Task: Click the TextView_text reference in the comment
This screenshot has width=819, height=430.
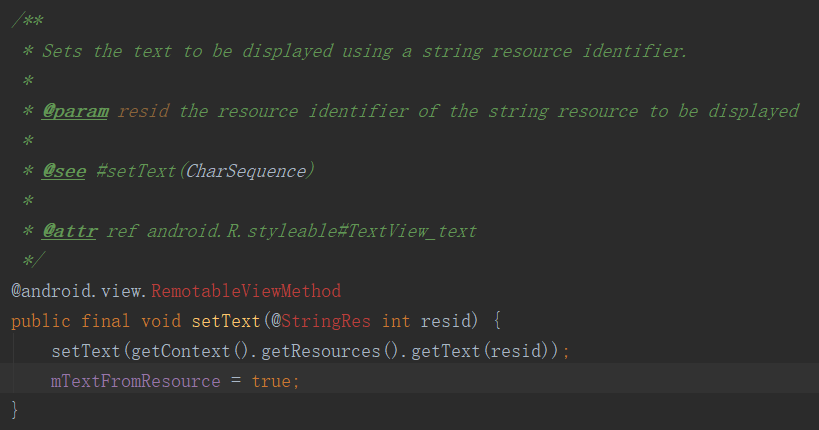Action: tap(412, 231)
